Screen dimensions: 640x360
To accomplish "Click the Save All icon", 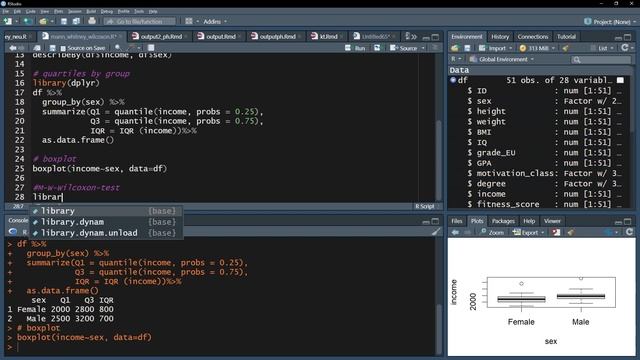I will point(76,21).
